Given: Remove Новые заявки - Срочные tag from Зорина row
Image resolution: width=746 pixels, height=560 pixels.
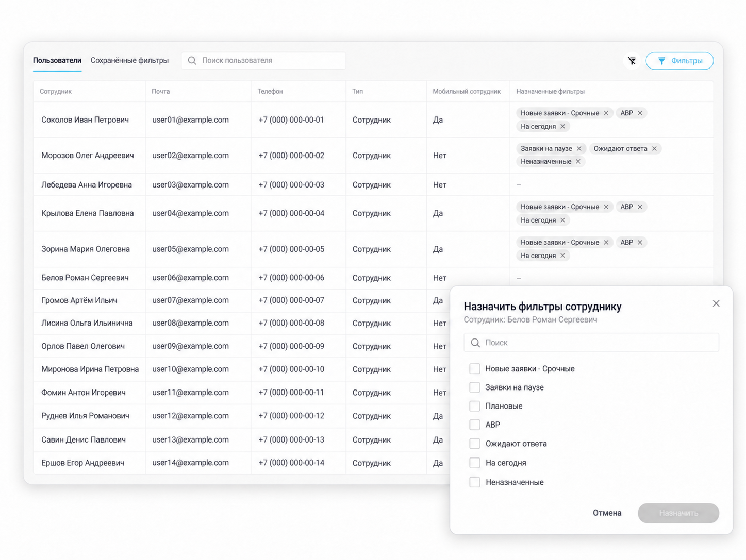Looking at the screenshot, I should 606,243.
